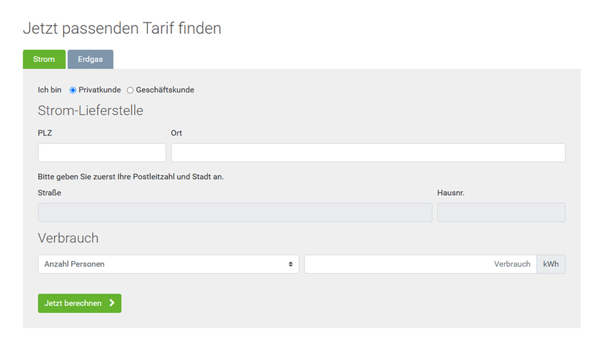Focus the Ort text field

(x=368, y=153)
